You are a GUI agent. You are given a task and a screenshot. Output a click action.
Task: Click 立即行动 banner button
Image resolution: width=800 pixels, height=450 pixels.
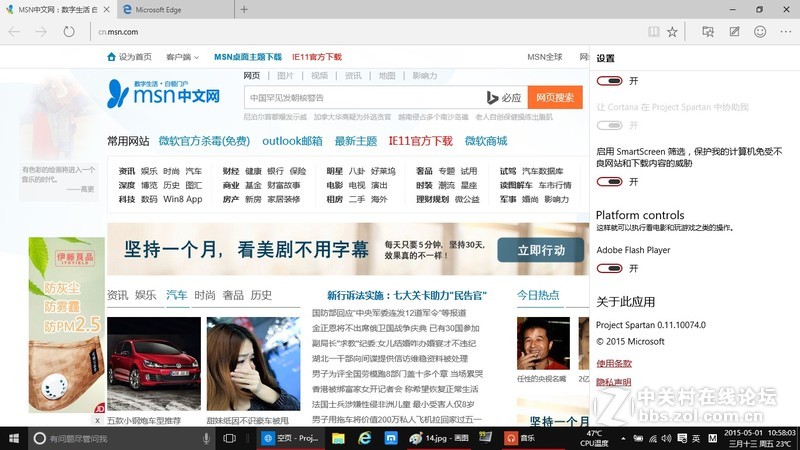[541, 250]
